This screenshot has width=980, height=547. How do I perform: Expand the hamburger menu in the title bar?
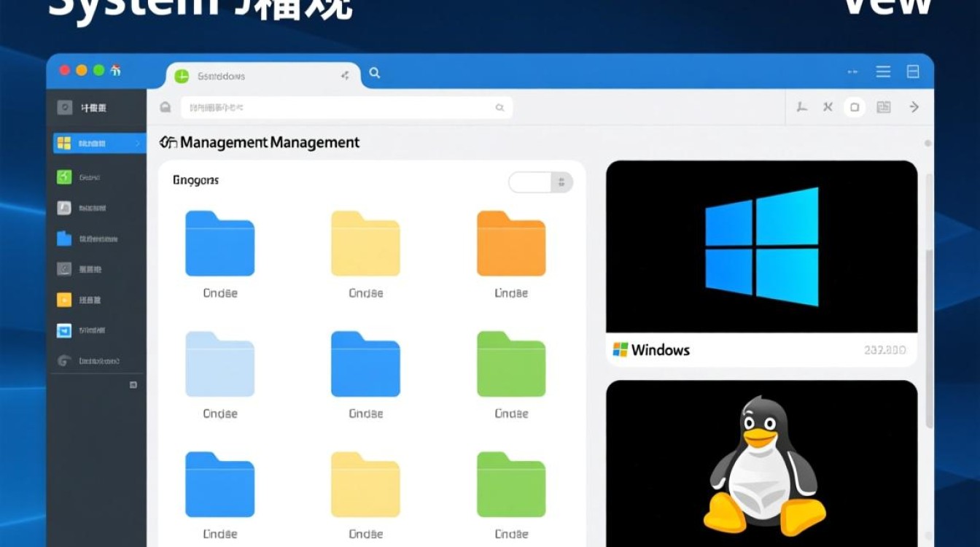[882, 71]
